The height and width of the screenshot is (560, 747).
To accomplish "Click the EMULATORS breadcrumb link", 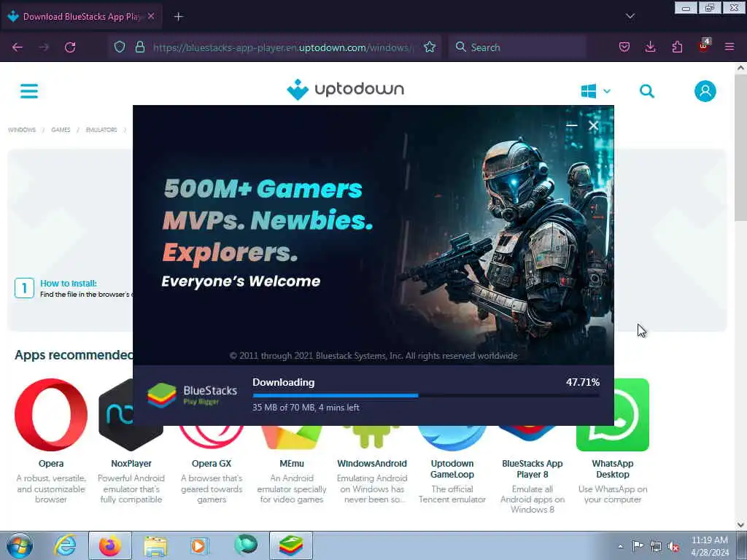I will tap(101, 130).
